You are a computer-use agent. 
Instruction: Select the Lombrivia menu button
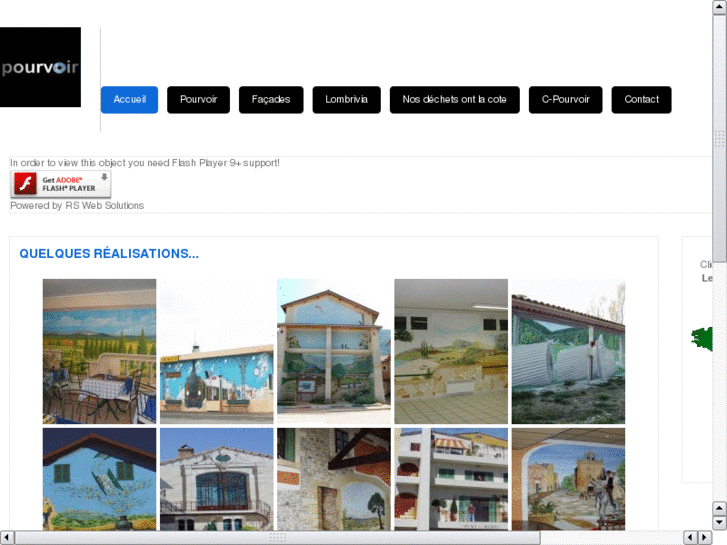346,100
